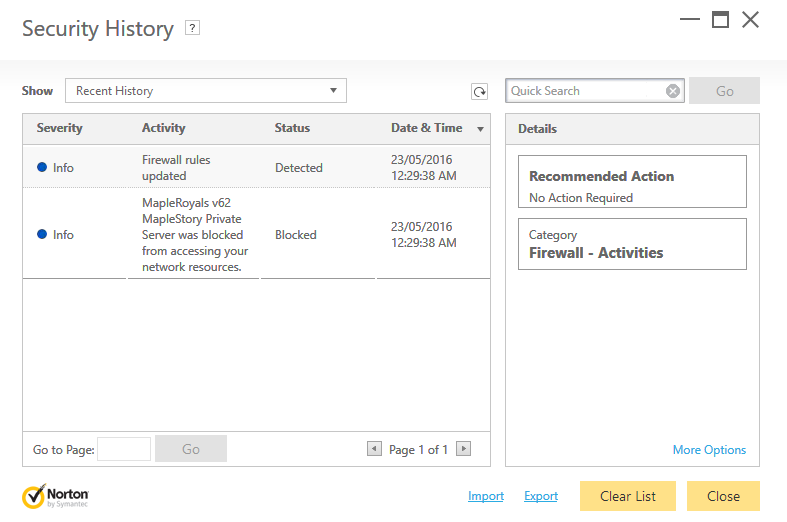Image resolution: width=787 pixels, height=522 pixels.
Task: Sort list by Status column
Action: point(292,128)
